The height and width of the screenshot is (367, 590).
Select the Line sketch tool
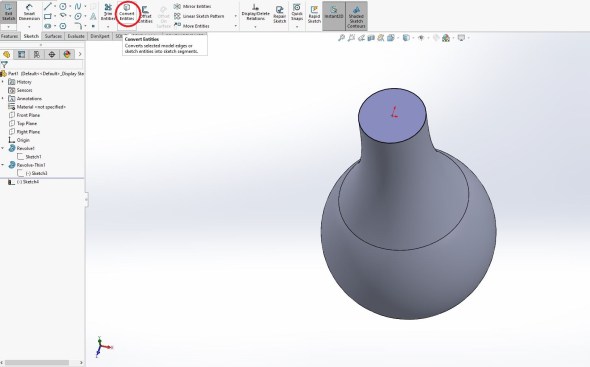(x=48, y=6)
